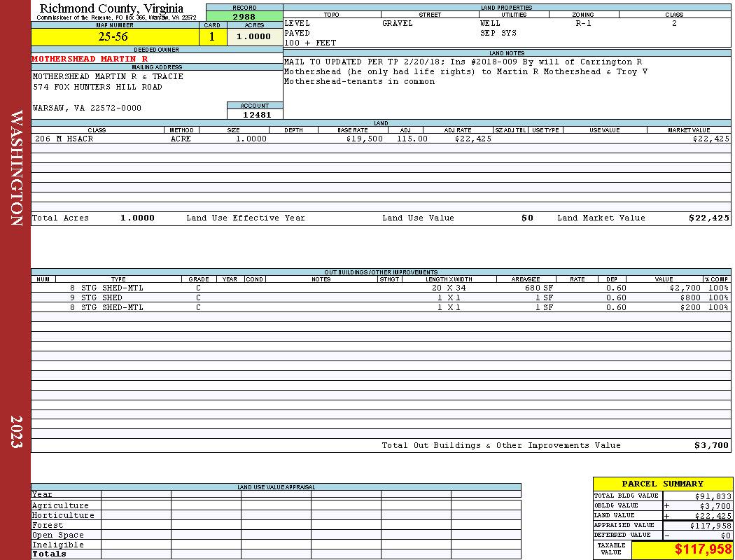Click Agriculture row label
The width and height of the screenshot is (735, 560).
(x=60, y=505)
